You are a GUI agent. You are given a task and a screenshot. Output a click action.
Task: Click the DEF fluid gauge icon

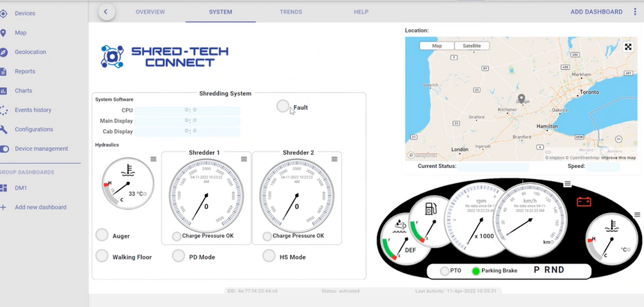[400, 226]
